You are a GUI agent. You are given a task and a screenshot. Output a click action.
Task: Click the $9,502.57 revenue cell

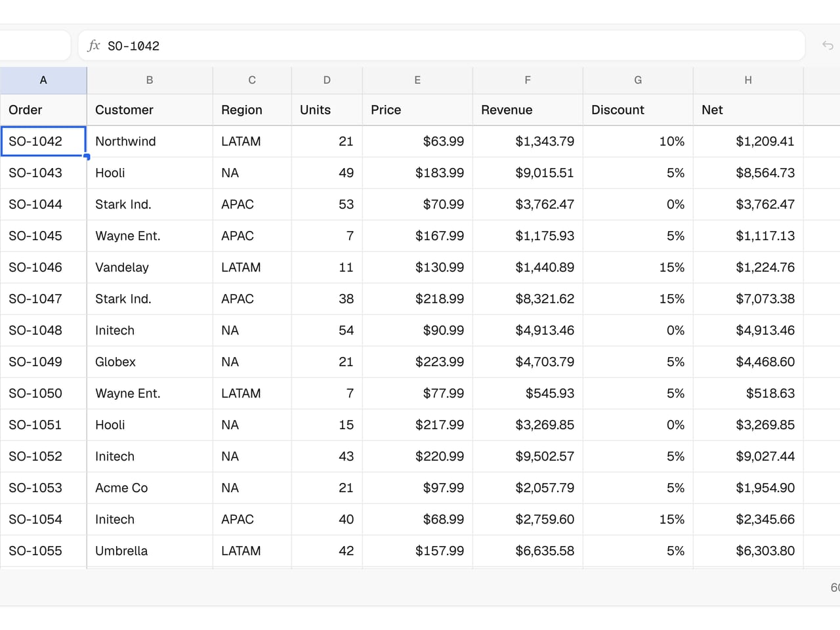pyautogui.click(x=528, y=456)
